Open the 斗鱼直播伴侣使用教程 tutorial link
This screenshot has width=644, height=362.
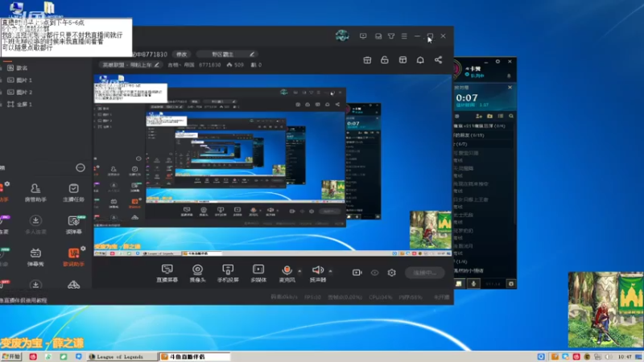(24, 300)
